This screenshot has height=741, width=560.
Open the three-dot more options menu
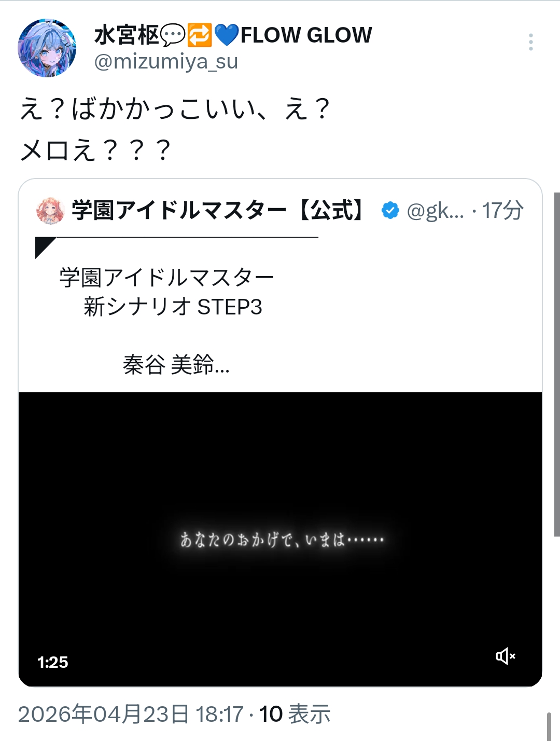tap(530, 42)
